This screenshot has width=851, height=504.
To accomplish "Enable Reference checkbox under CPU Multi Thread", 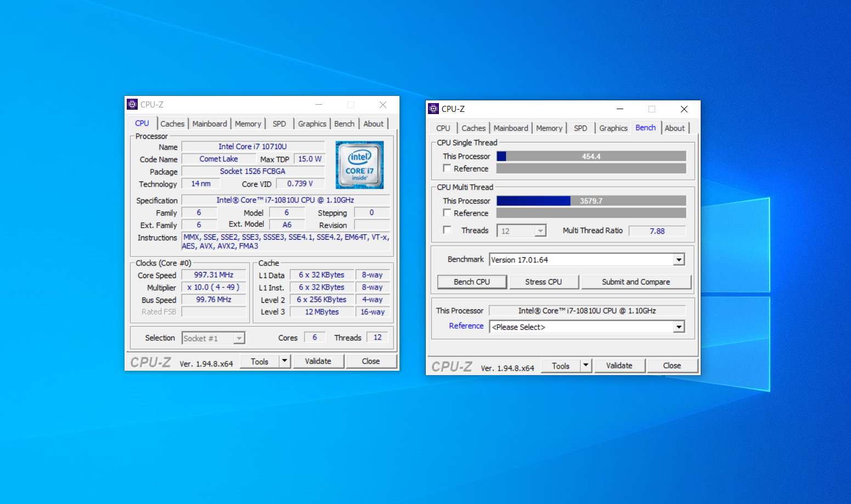I will pyautogui.click(x=447, y=213).
